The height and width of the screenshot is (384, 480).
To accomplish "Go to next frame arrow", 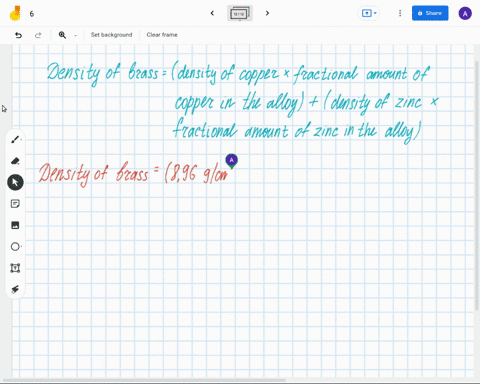I will point(267,13).
